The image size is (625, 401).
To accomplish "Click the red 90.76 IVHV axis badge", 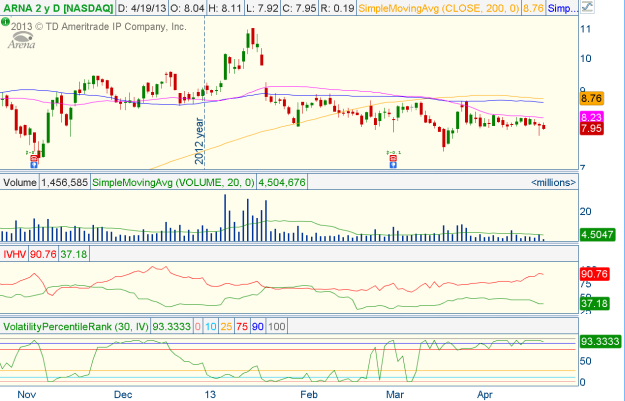I will [x=592, y=273].
